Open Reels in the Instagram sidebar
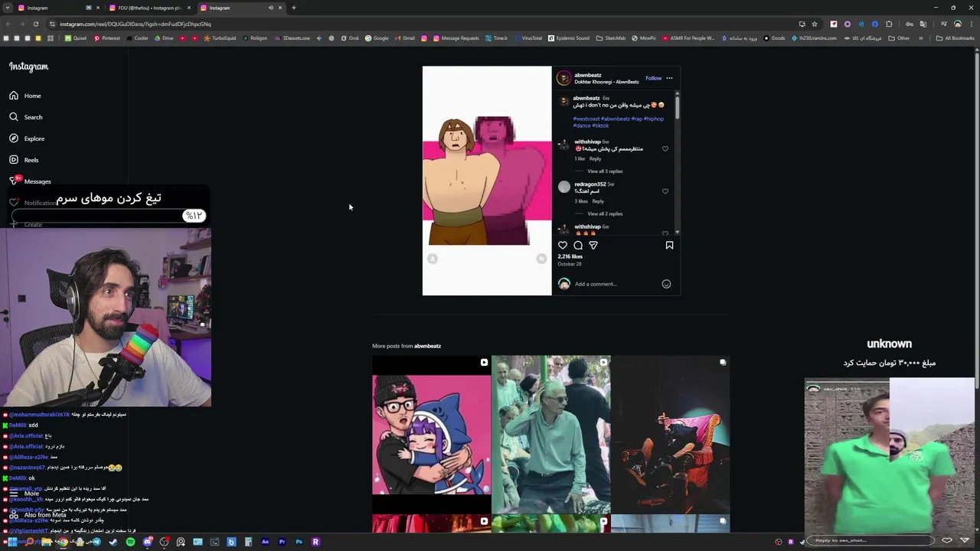 (23, 160)
